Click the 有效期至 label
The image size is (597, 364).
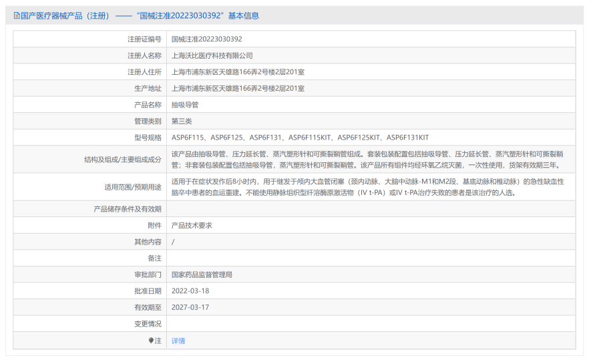(x=148, y=307)
